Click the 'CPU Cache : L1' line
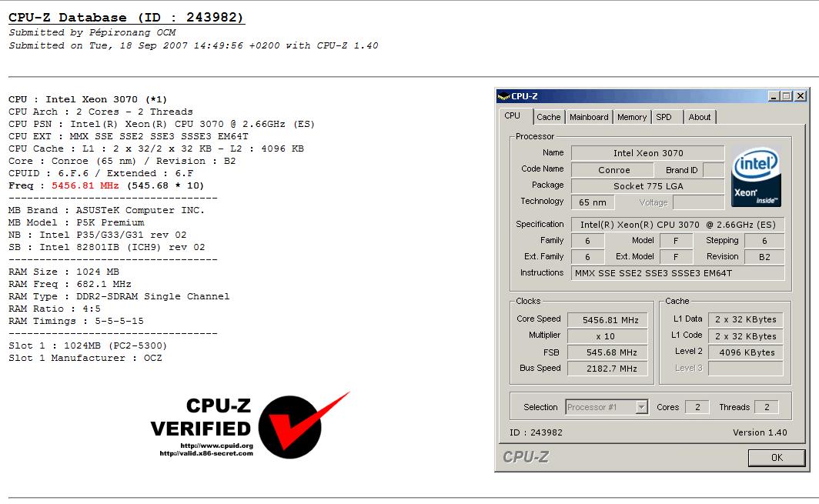The image size is (819, 504). click(156, 149)
